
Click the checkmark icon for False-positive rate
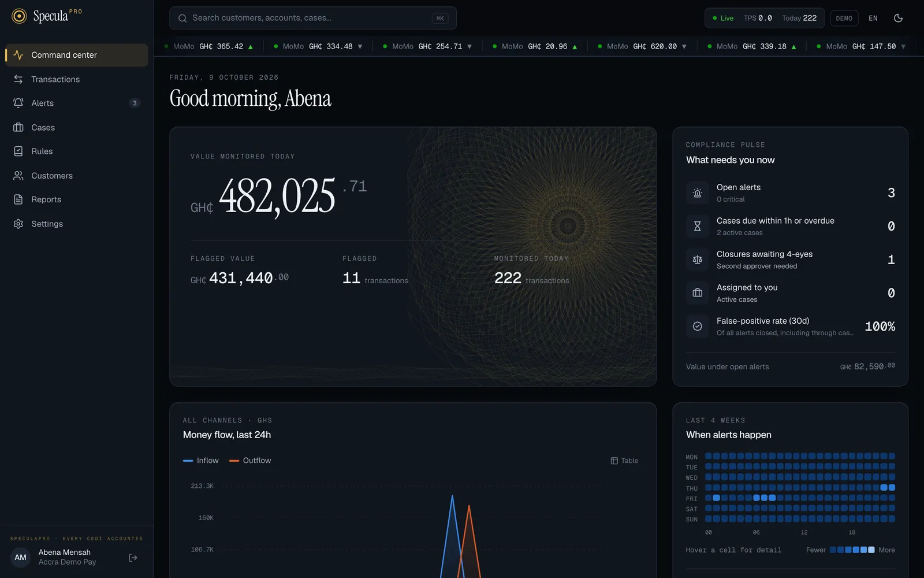click(x=698, y=327)
